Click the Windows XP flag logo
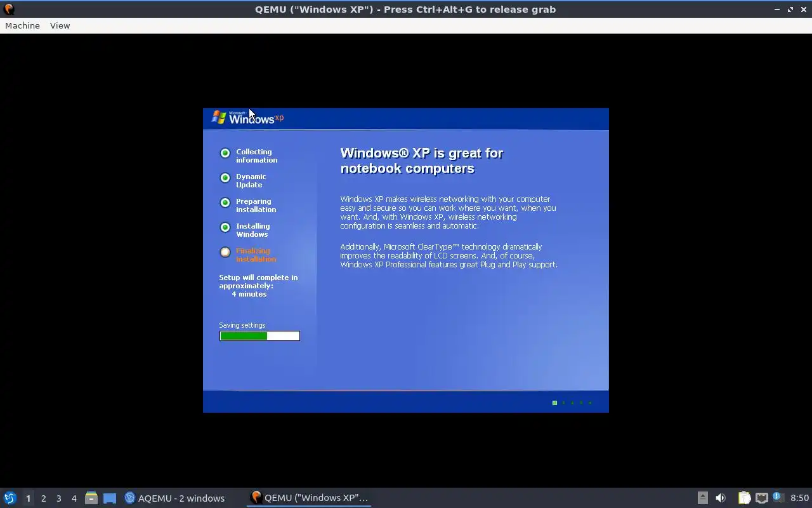812x508 pixels. pos(219,117)
